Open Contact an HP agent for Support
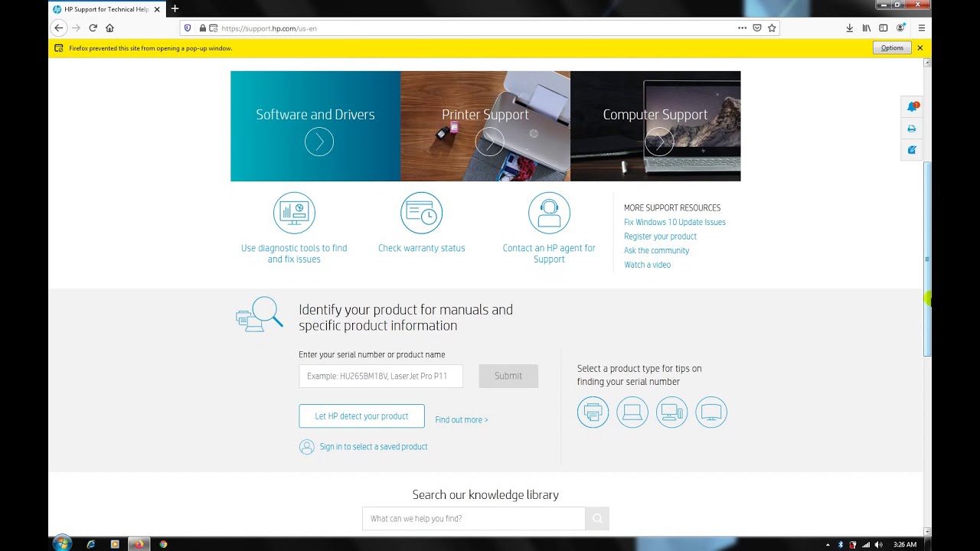This screenshot has height=551, width=980. pos(549,253)
